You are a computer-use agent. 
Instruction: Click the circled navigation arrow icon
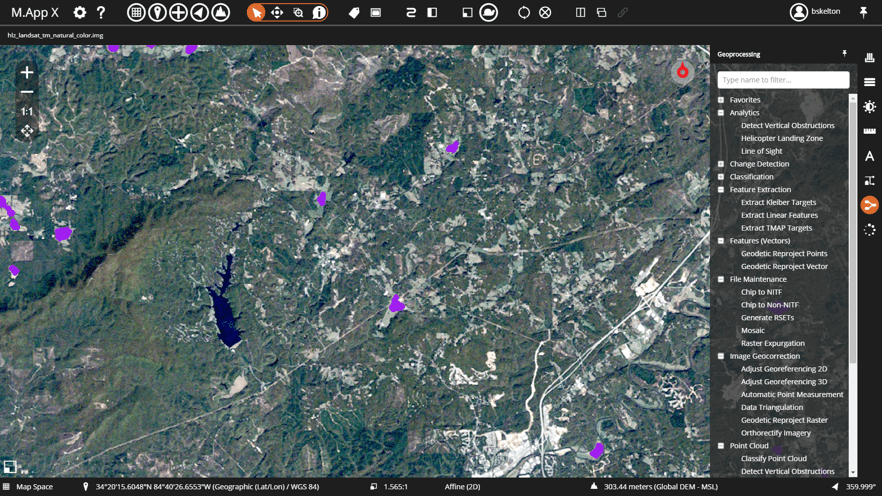pos(200,12)
